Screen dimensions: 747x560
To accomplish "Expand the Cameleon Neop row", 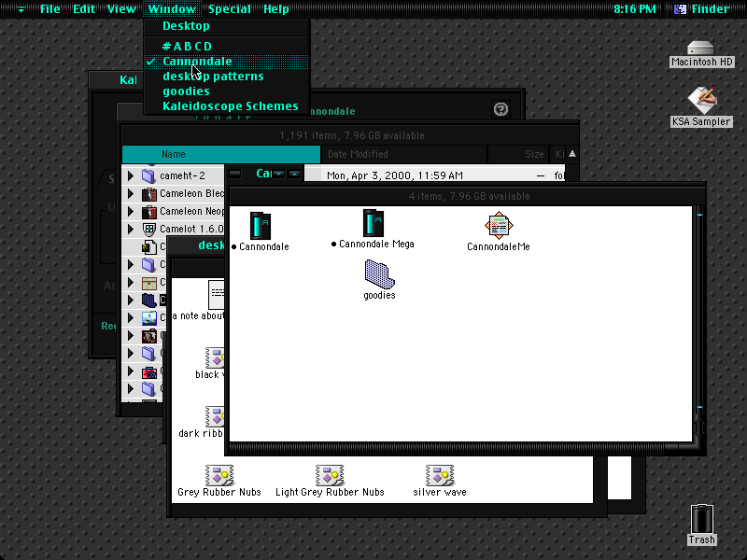I will (x=131, y=212).
